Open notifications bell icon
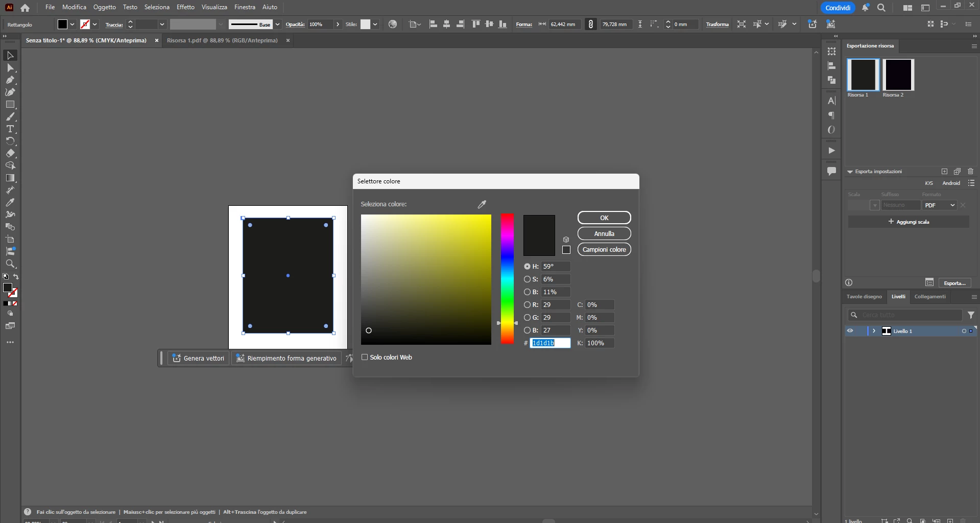This screenshot has width=980, height=523. pyautogui.click(x=865, y=8)
